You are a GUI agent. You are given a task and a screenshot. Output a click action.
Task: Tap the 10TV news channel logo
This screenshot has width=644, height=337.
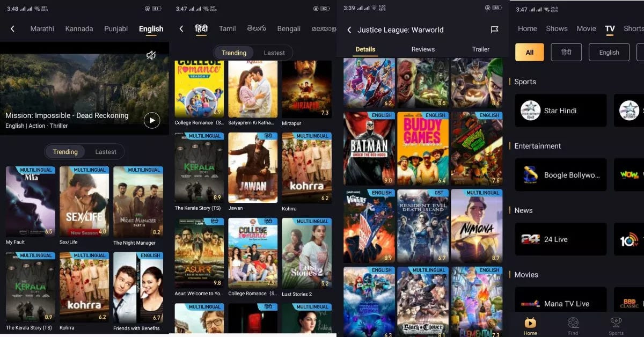[630, 239]
